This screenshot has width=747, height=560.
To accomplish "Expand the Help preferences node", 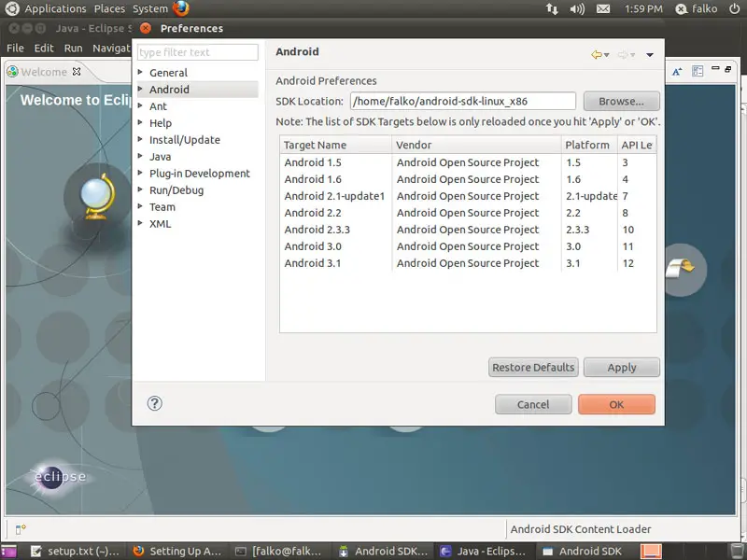I will [140, 122].
